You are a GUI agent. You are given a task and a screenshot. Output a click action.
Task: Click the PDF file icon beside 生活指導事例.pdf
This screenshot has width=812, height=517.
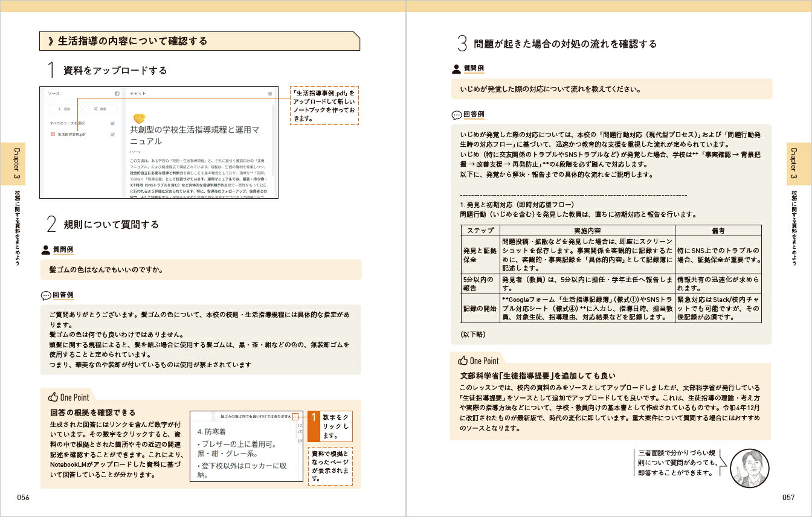click(x=53, y=135)
